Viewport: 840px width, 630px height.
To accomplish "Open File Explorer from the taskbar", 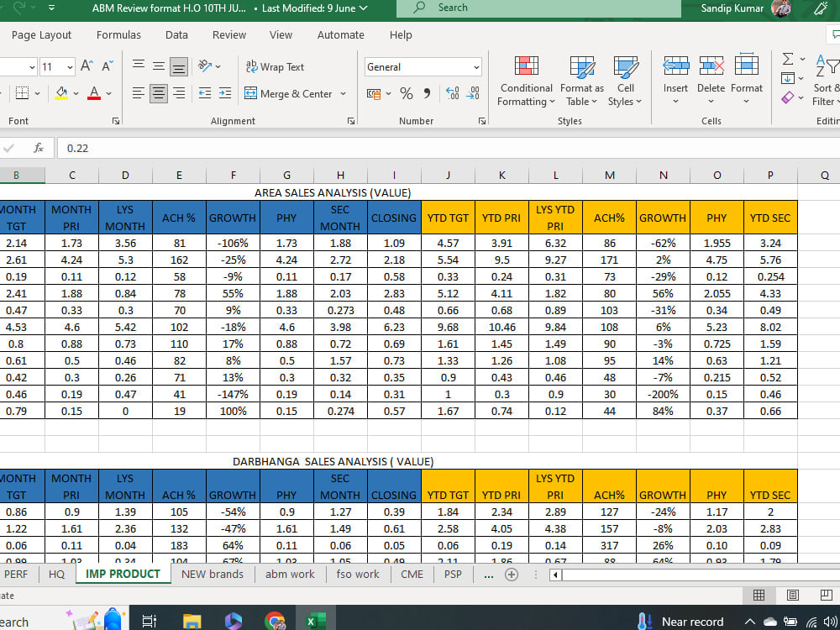I will tap(192, 622).
